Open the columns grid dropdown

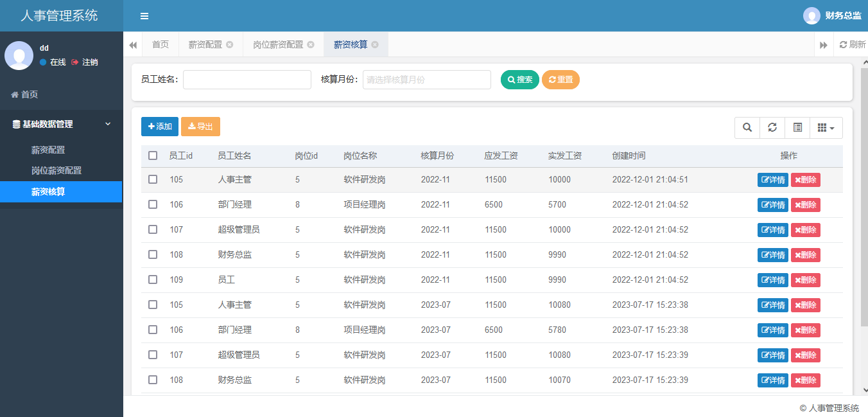826,128
